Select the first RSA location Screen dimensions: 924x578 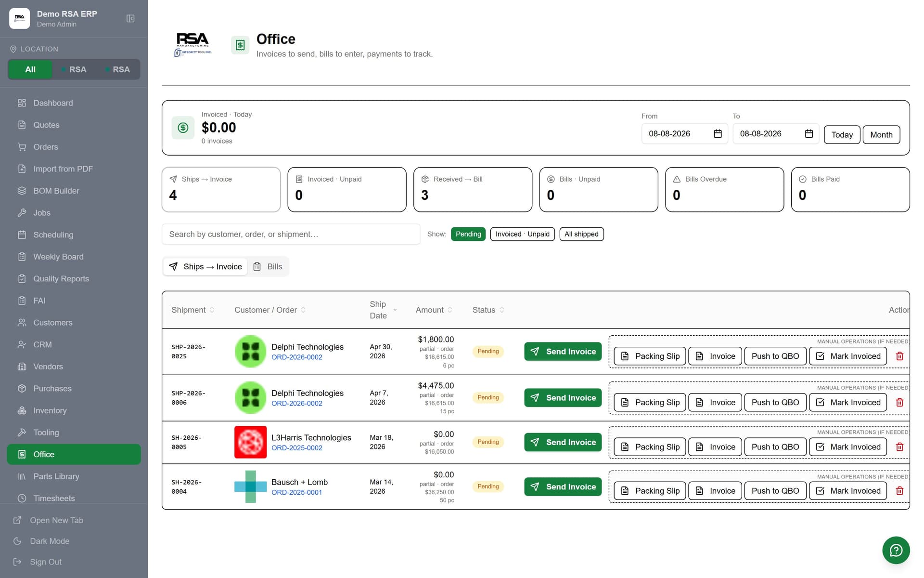74,69
